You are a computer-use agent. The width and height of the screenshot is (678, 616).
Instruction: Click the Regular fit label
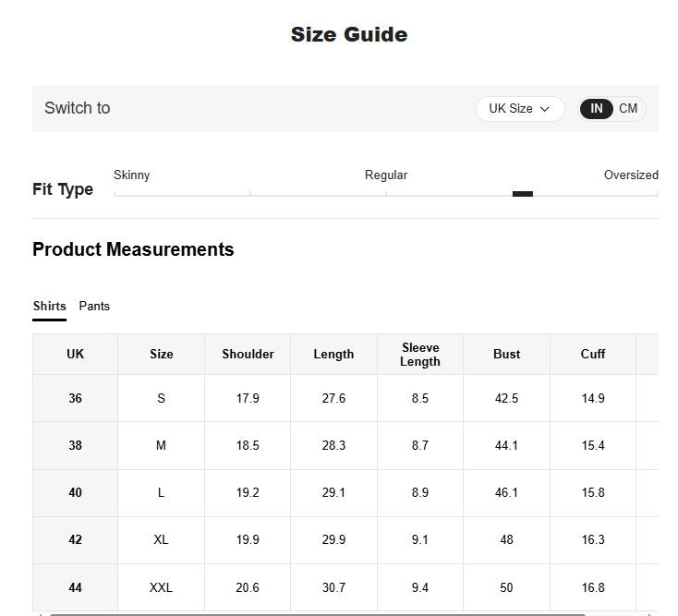386,175
